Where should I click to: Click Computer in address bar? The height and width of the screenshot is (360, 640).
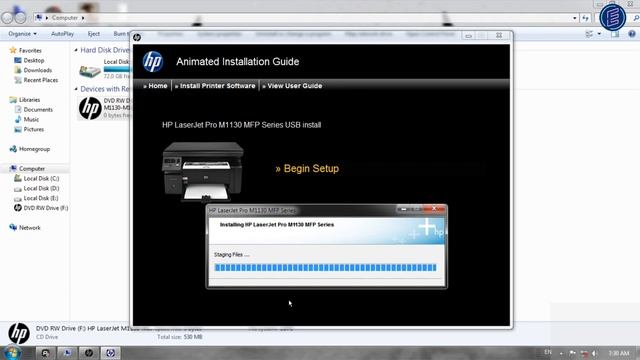point(64,18)
